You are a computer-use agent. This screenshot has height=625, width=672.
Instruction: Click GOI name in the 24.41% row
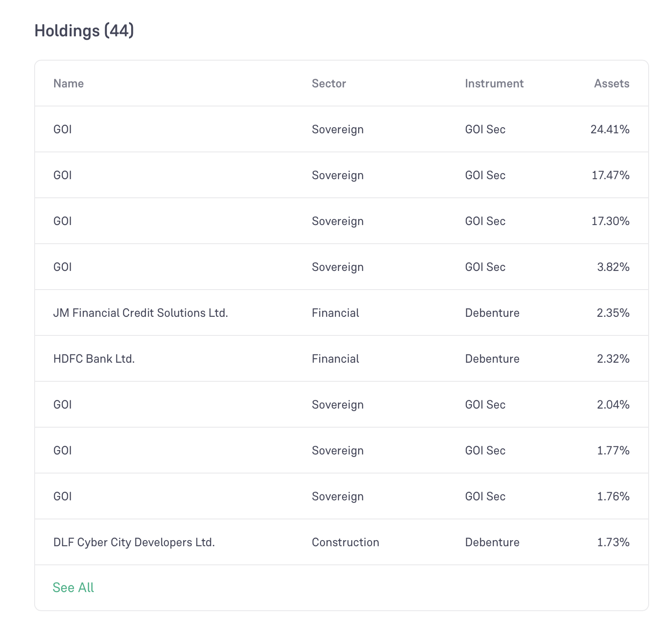point(62,129)
